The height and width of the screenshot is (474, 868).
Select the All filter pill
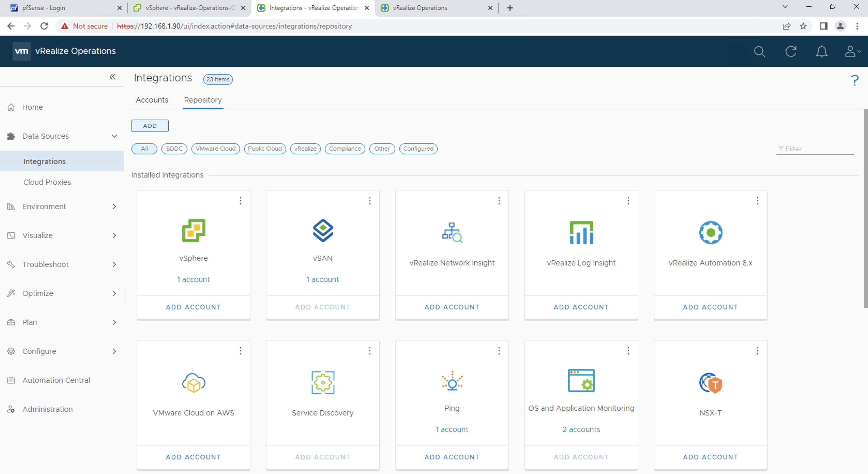pos(144,149)
